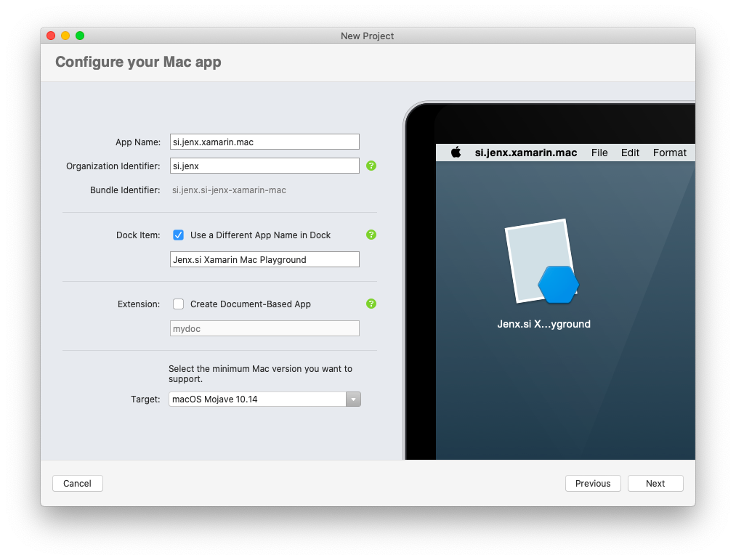Click the Apple logo in preview menu bar
Screen dimensions: 736x560
point(456,152)
